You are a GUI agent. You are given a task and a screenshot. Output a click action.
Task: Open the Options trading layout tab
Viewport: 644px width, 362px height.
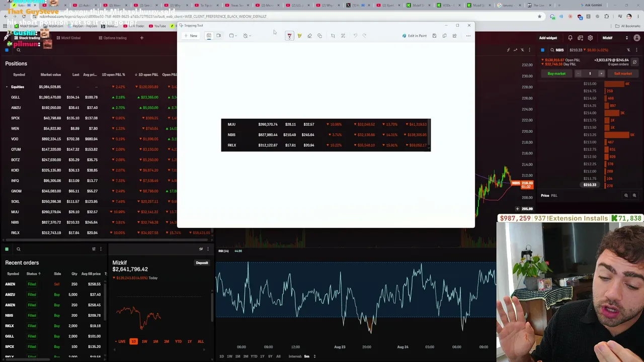pos(113,38)
